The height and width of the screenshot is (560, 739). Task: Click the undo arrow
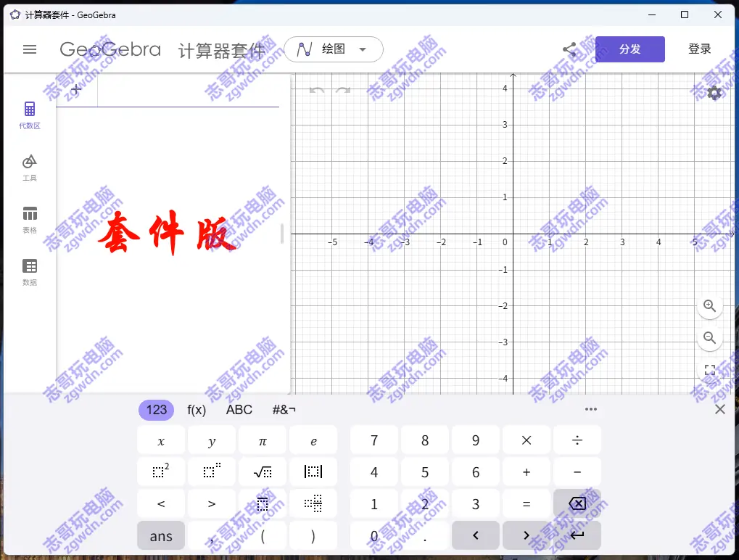pos(318,90)
